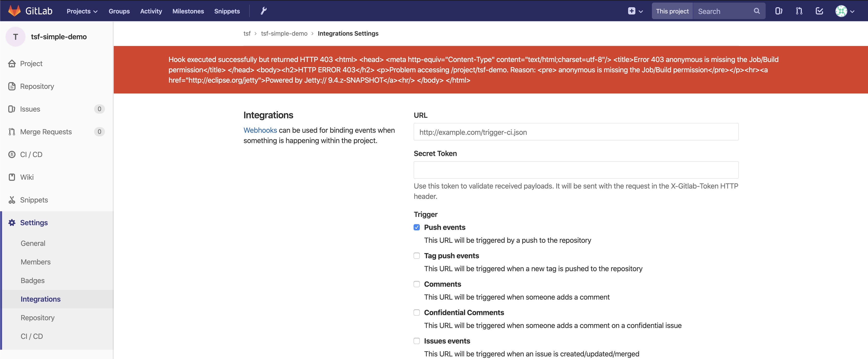This screenshot has width=868, height=359.
Task: Click the screen broadcast icon in navbar
Action: click(x=779, y=11)
